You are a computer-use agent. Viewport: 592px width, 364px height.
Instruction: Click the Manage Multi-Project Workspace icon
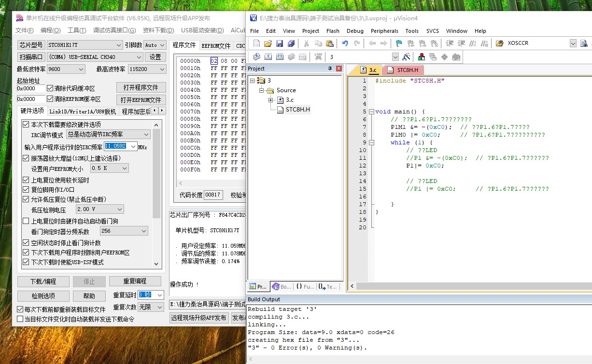[433, 57]
